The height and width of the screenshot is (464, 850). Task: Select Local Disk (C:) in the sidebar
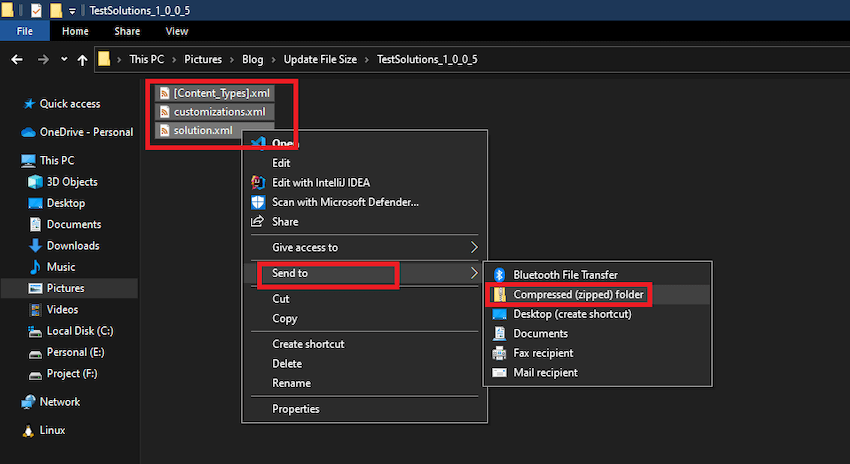[80, 331]
